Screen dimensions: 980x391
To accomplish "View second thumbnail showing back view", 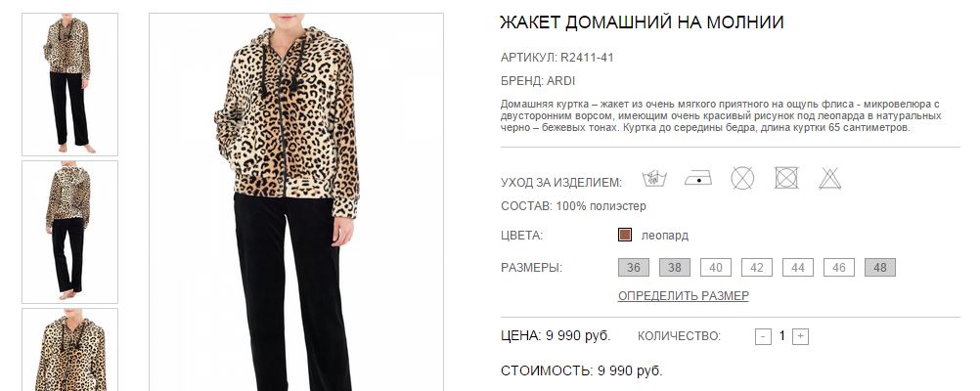I will point(70,232).
